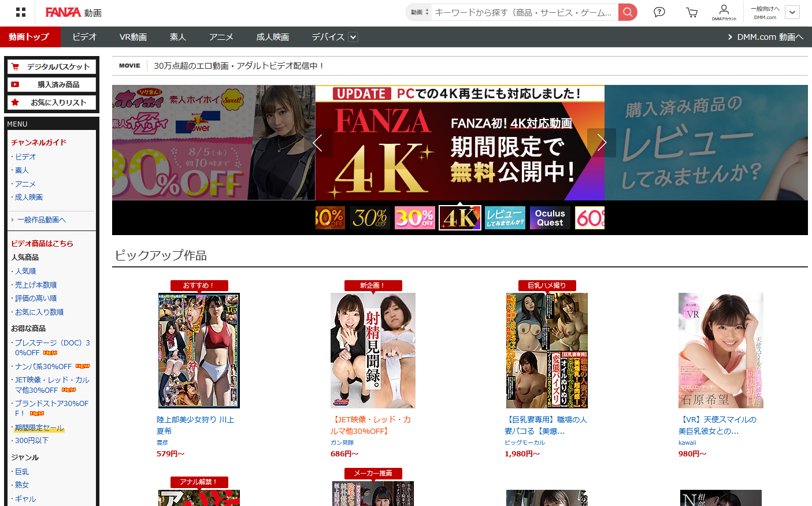812x506 pixels.
Task: Switch to the 素人 tab
Action: click(x=178, y=37)
